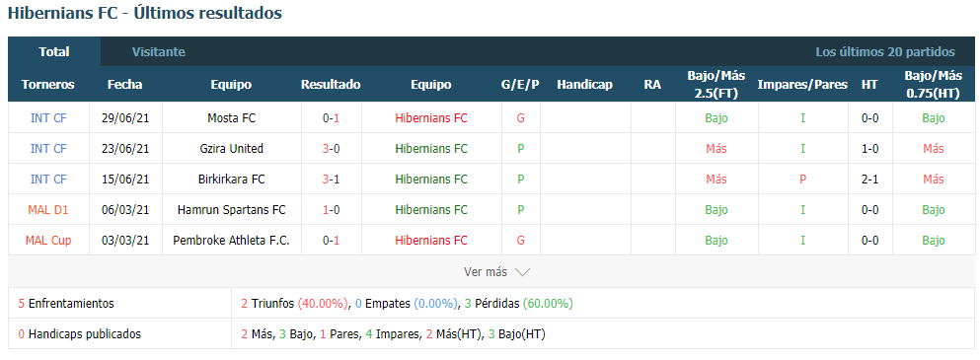Click the Resultado column header

[x=331, y=85]
